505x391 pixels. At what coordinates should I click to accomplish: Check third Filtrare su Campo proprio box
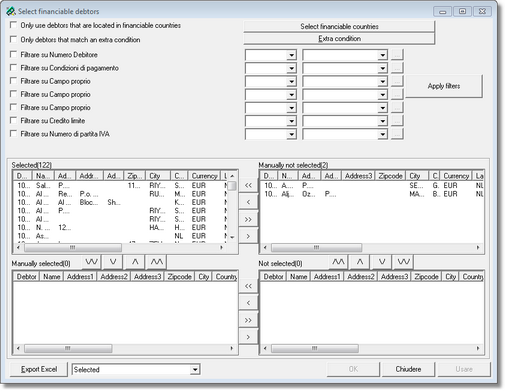tap(13, 107)
